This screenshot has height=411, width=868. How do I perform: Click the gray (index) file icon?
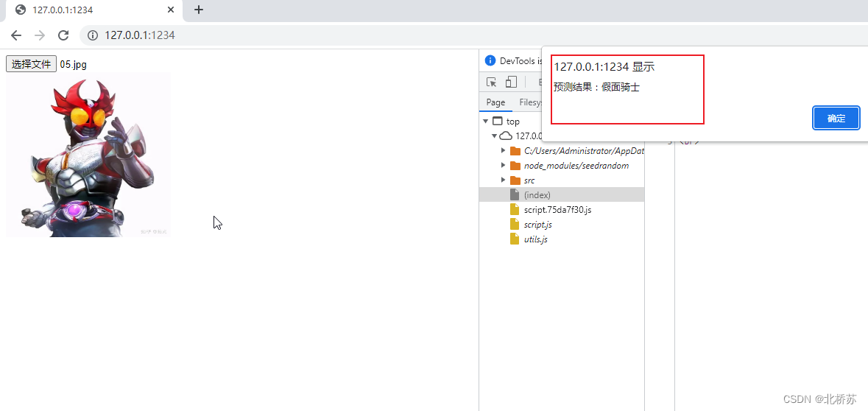click(515, 195)
